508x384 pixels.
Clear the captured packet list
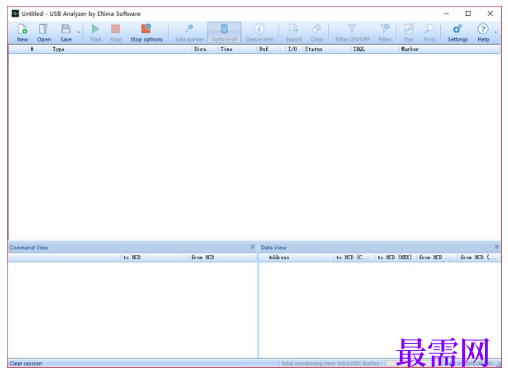click(x=317, y=33)
